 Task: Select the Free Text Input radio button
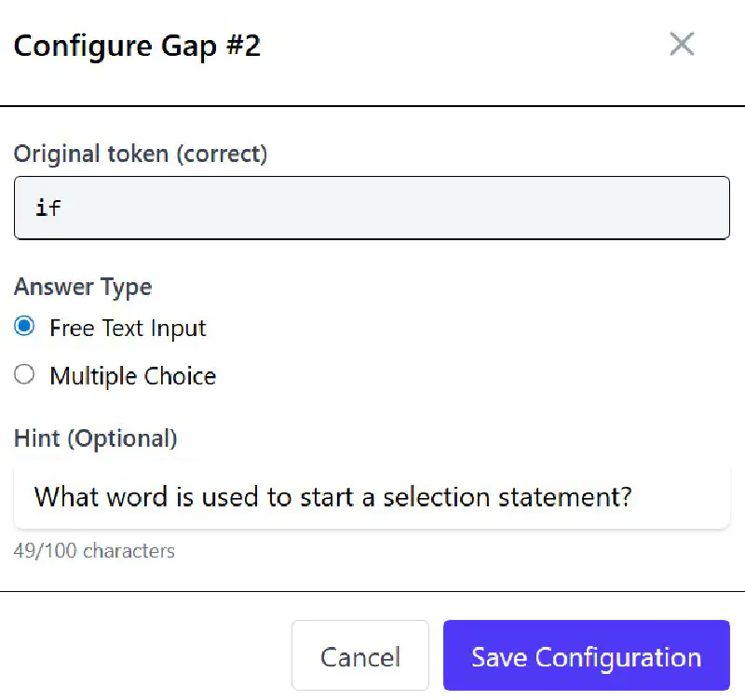(x=24, y=327)
